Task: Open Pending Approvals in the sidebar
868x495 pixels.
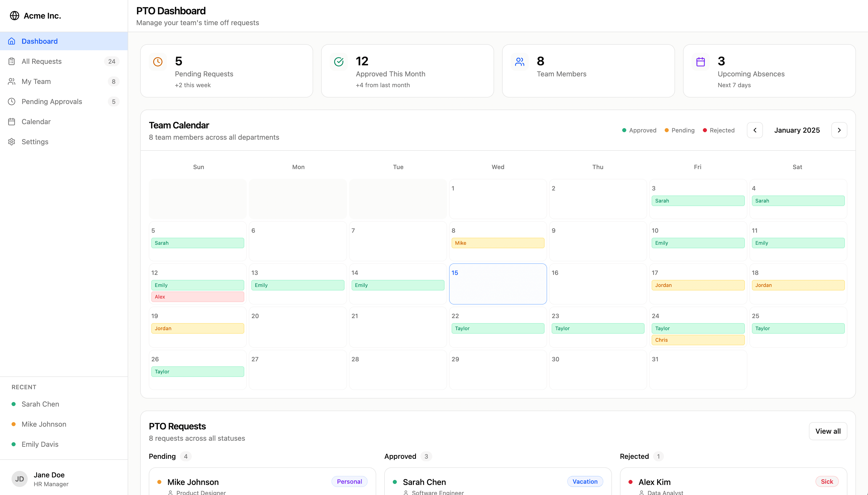Action: click(64, 101)
